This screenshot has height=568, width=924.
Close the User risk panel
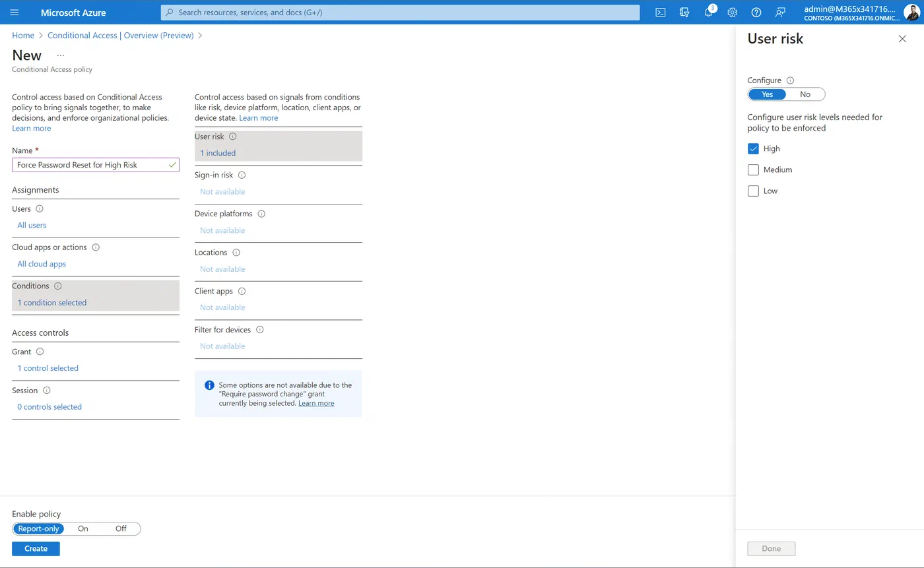click(902, 39)
